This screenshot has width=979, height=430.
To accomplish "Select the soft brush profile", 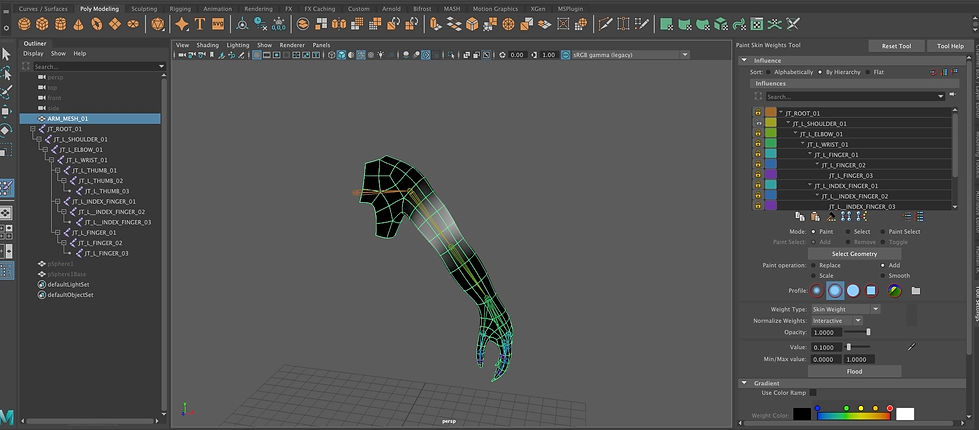I will click(835, 291).
